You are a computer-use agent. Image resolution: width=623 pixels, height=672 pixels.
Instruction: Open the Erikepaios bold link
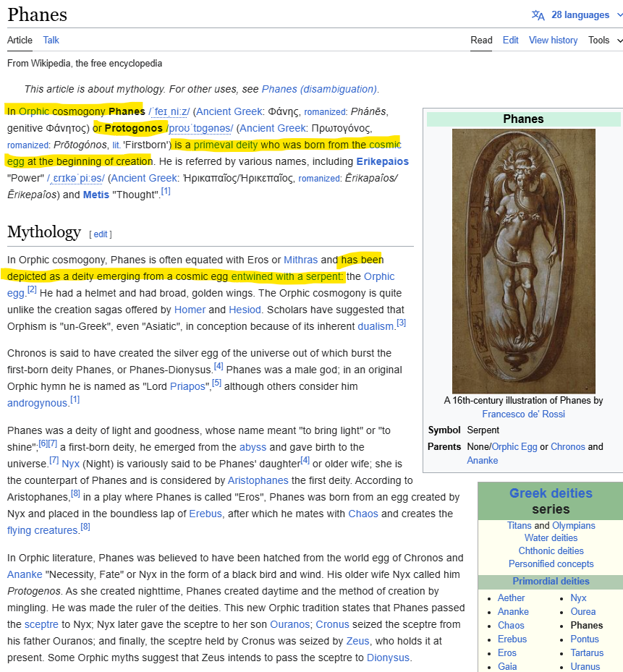coord(383,161)
